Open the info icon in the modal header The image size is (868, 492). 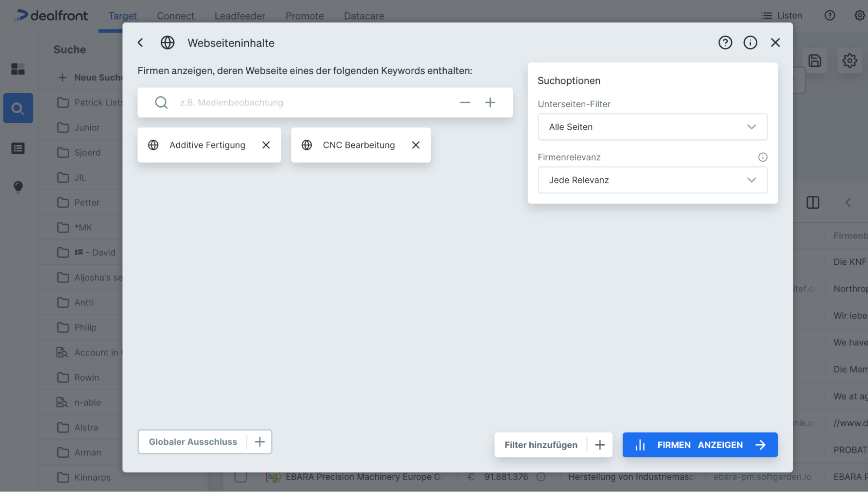(750, 43)
